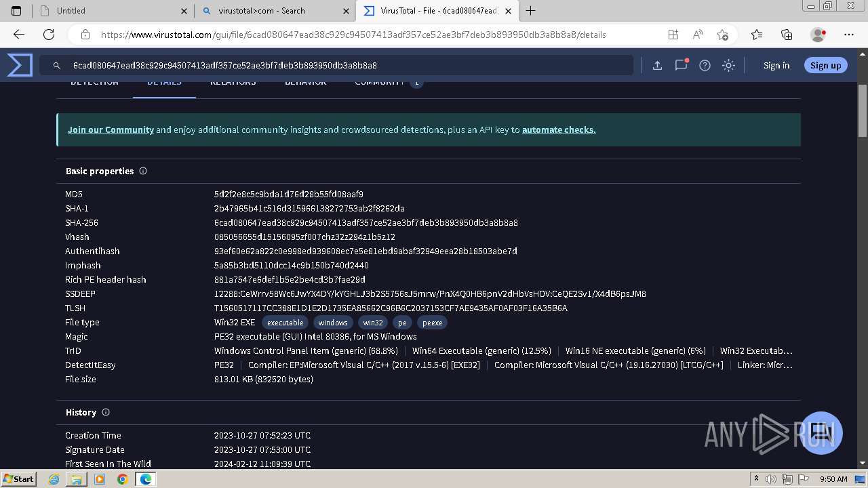This screenshot has width=868, height=488.
Task: Click the Sign up button
Action: tap(825, 65)
